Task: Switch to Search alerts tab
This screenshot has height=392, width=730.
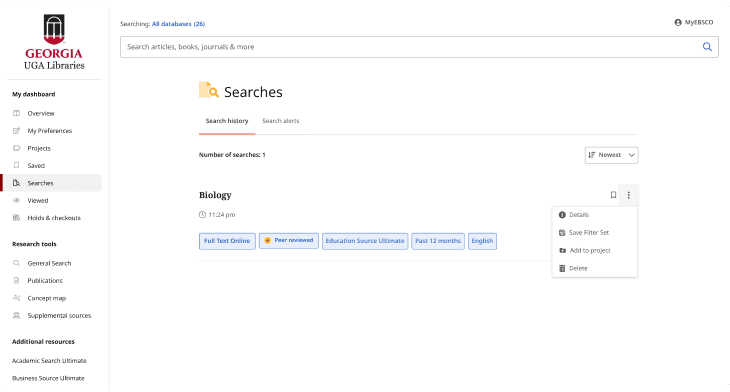Action: pyautogui.click(x=281, y=121)
